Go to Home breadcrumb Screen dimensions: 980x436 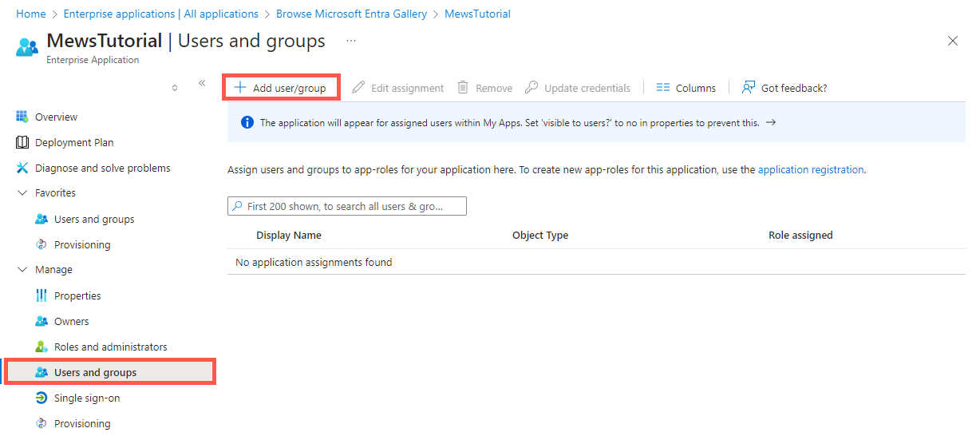[x=31, y=14]
